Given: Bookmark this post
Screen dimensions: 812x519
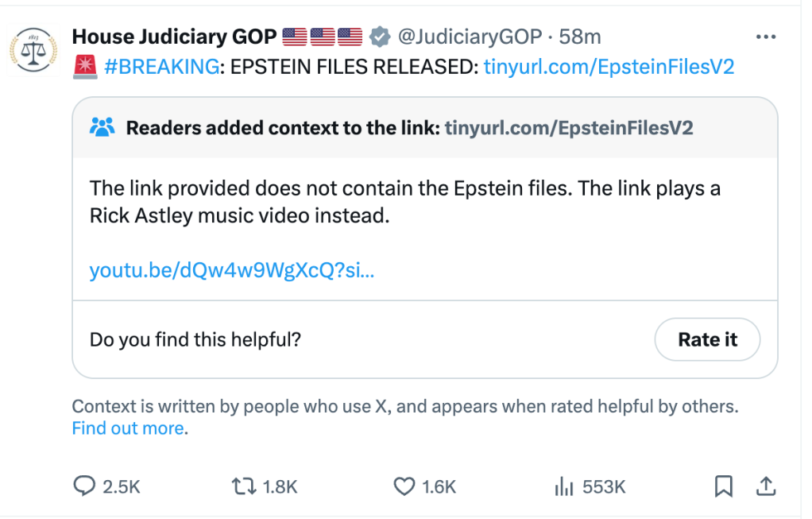Looking at the screenshot, I should coord(724,486).
